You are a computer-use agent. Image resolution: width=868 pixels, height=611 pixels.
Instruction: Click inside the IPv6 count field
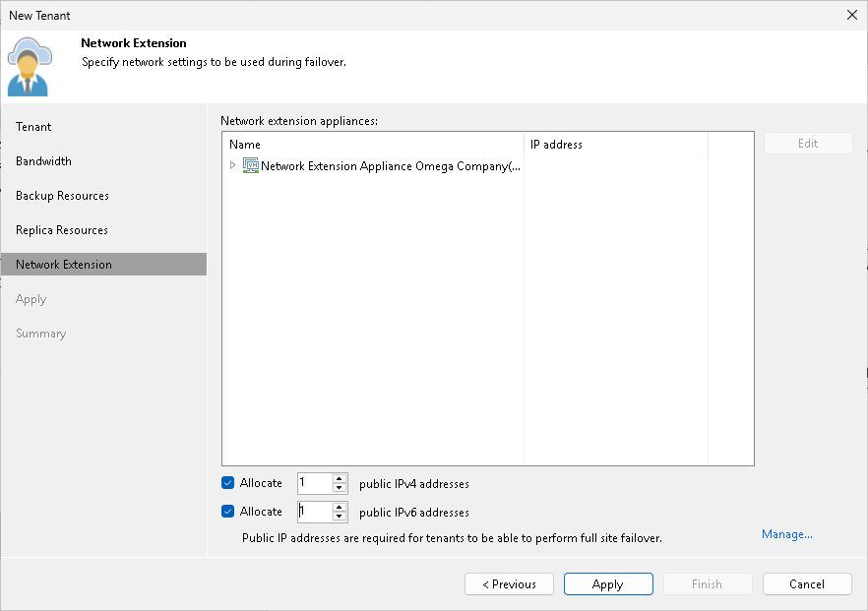pyautogui.click(x=315, y=511)
